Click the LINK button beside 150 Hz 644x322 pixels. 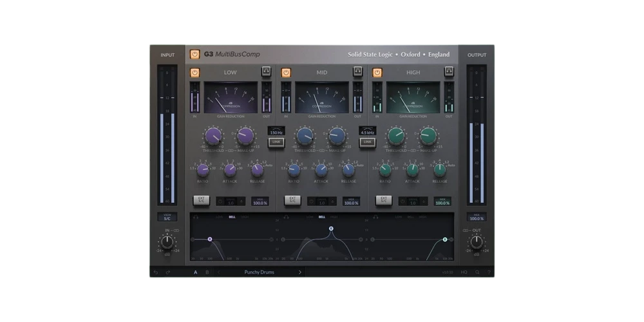tap(276, 142)
